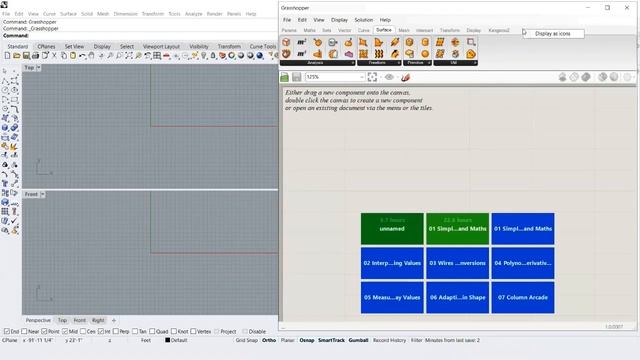The image size is (640, 360).
Task: Select the Cylinder primitive component icon
Action: (425, 42)
